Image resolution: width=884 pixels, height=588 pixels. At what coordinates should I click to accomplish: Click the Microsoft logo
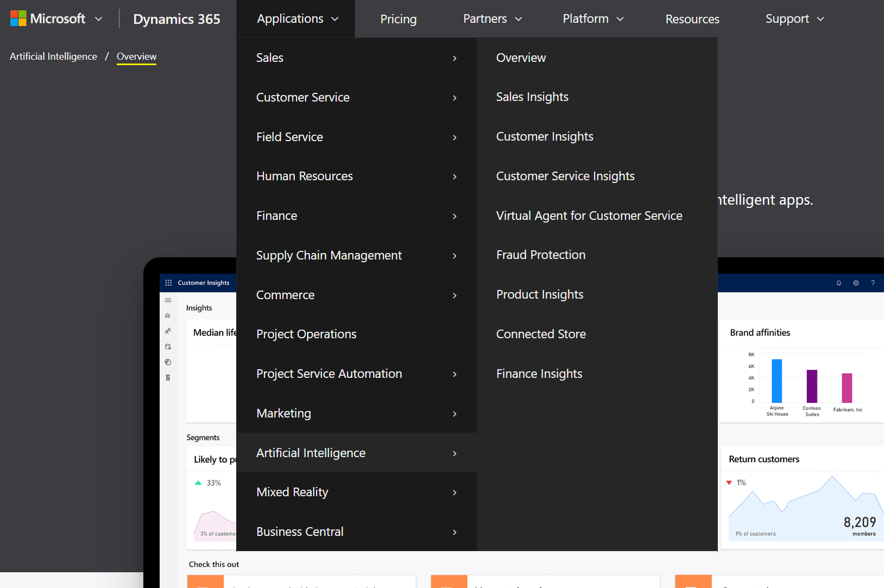(x=48, y=19)
